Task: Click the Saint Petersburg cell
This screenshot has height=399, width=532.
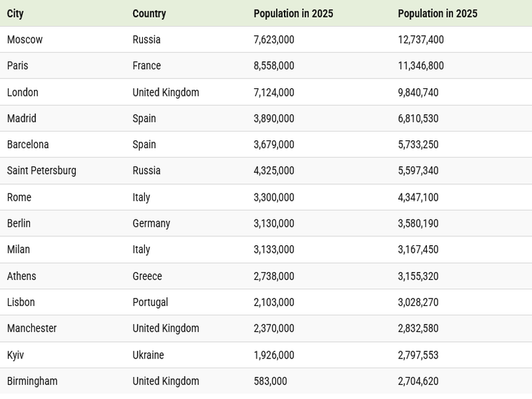Action: 41,170
